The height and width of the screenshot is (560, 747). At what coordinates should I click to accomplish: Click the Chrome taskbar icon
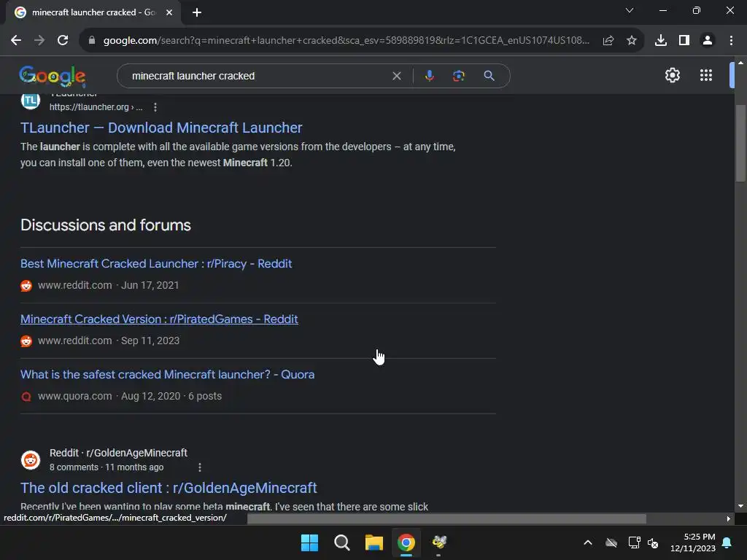point(406,542)
